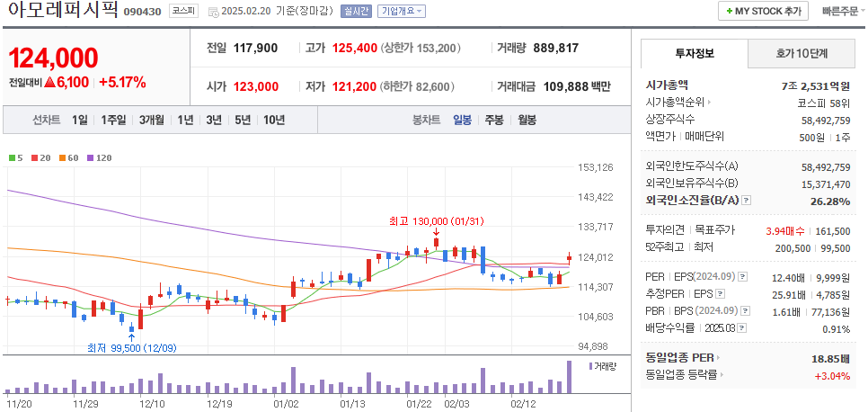Select the 10년 line chart period
Viewport: 868px width, 412px height.
click(x=274, y=120)
